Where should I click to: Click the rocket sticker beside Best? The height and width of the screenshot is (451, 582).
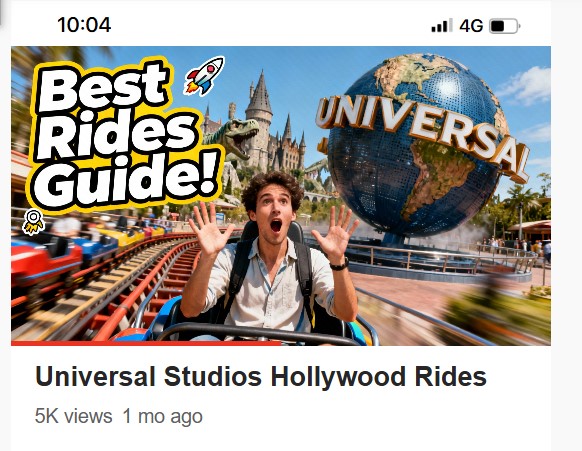tap(205, 76)
